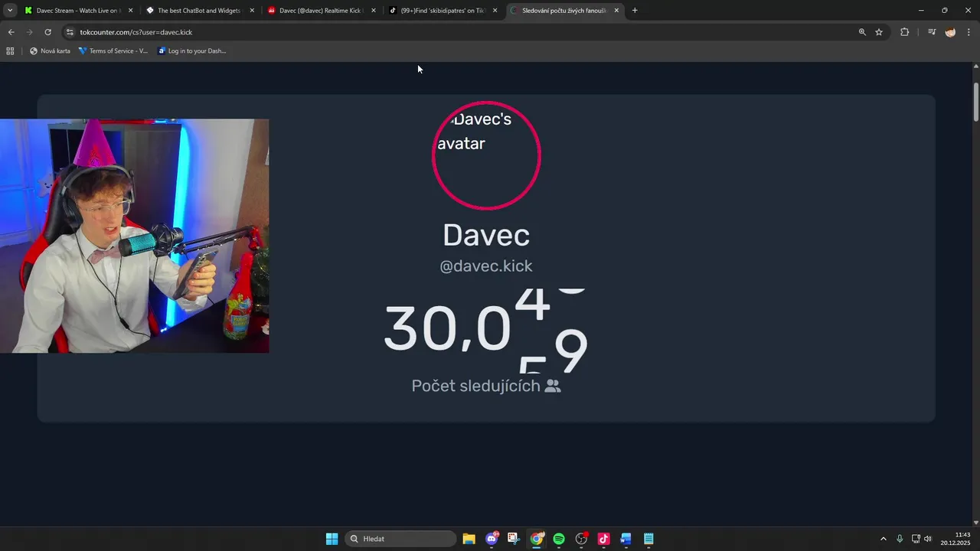This screenshot has width=980, height=551.
Task: Open the Terms of Service bookmark
Action: (113, 51)
